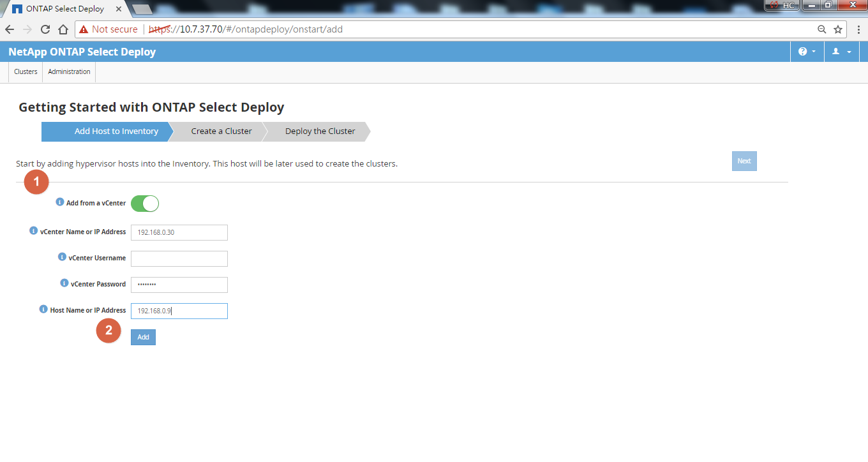Viewport: 868px width, 462px height.
Task: Focus the vCenter Name or IP Address field
Action: 179,232
